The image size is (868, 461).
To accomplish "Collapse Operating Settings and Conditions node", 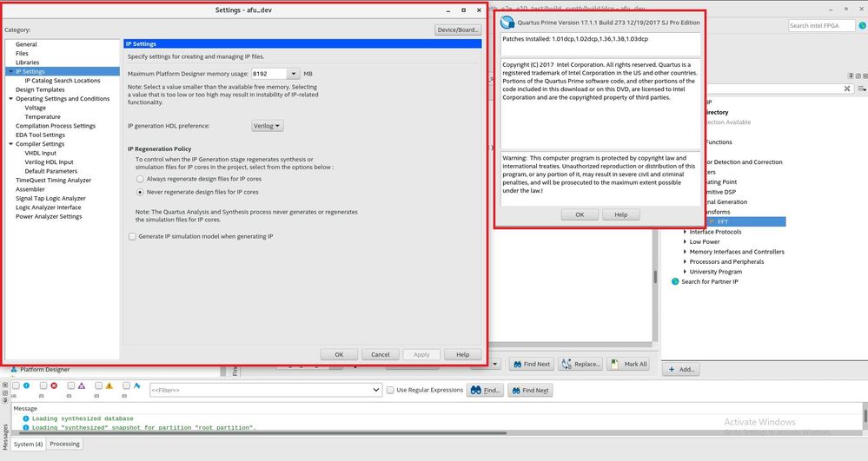I will (10, 98).
